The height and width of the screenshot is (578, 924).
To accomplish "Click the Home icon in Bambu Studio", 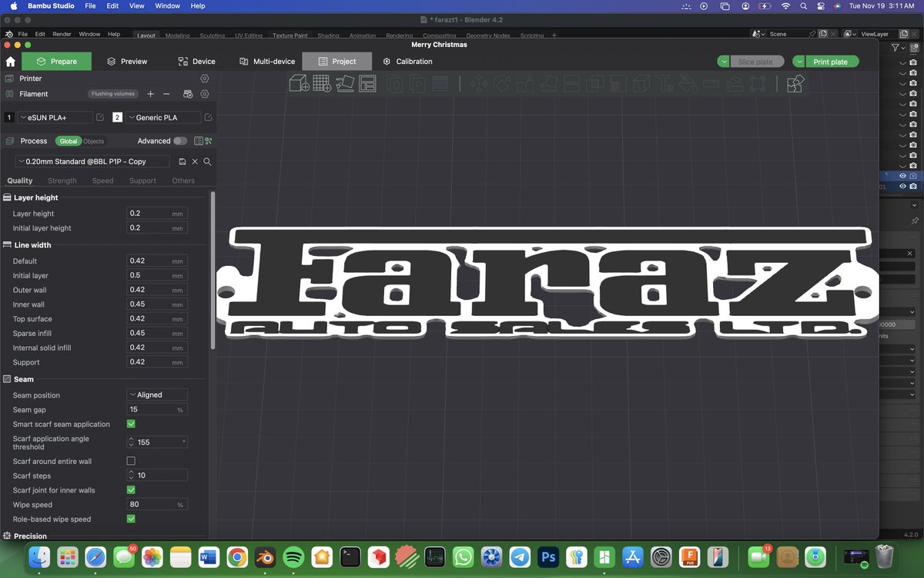I will point(11,62).
